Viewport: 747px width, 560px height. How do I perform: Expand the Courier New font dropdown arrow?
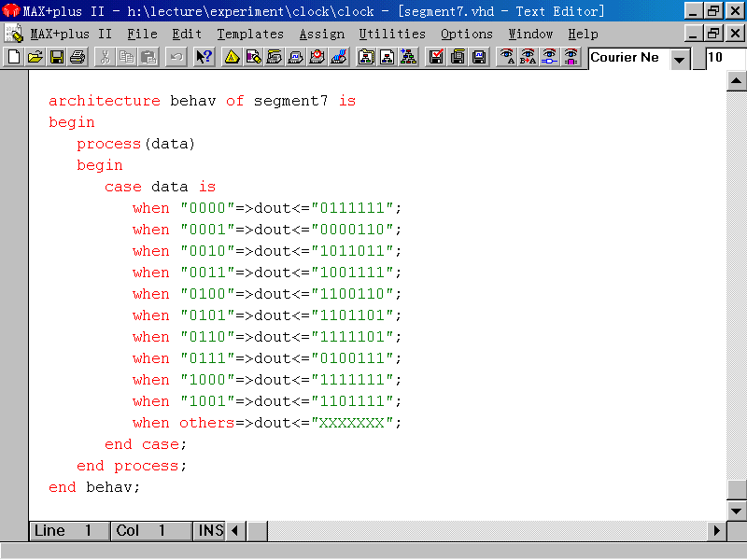coord(680,59)
